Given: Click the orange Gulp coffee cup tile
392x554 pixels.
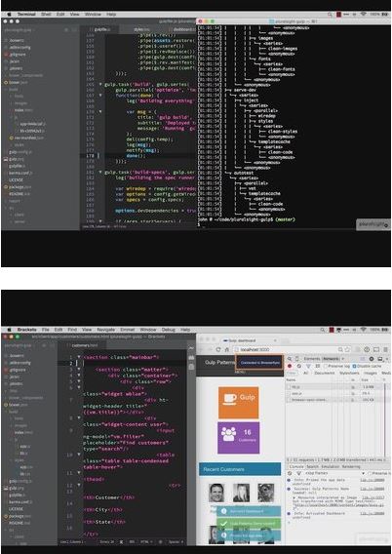Looking at the screenshot, I should pos(238,402).
